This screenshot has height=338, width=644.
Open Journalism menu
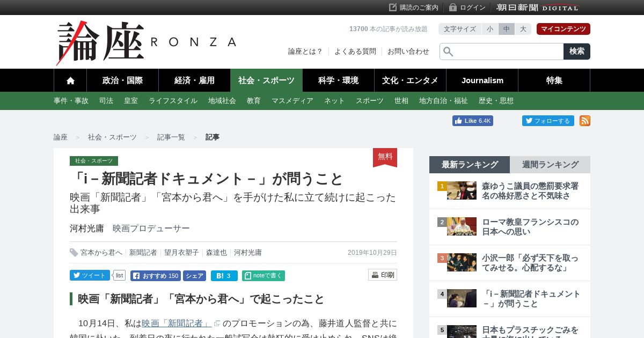(482, 80)
